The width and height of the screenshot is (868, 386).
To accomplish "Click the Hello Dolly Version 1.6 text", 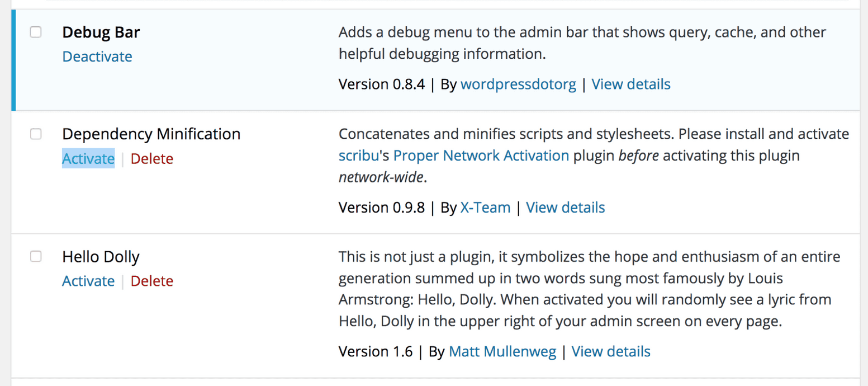I will 376,352.
